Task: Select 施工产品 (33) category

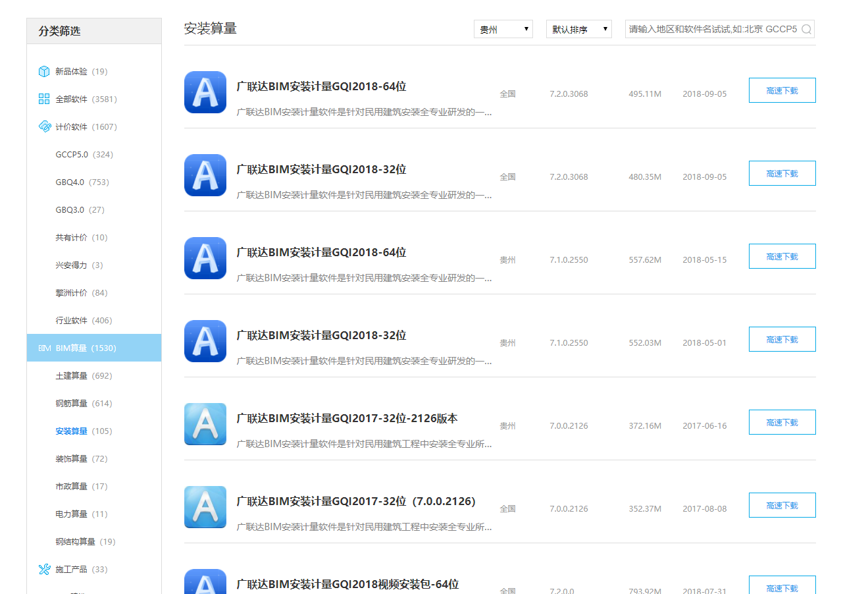Action: point(82,569)
